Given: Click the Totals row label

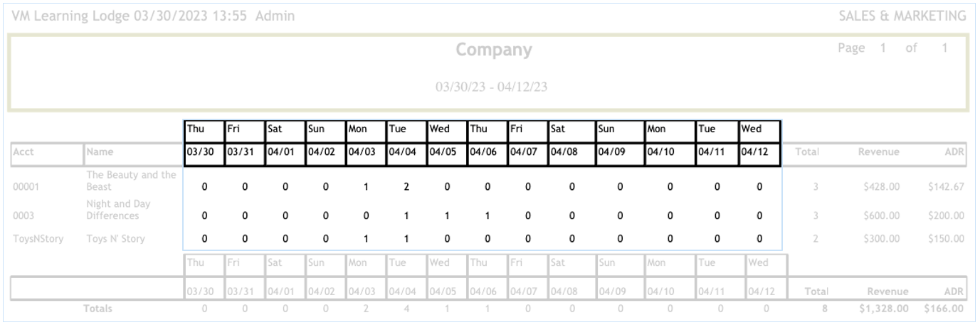Looking at the screenshot, I should click(98, 309).
